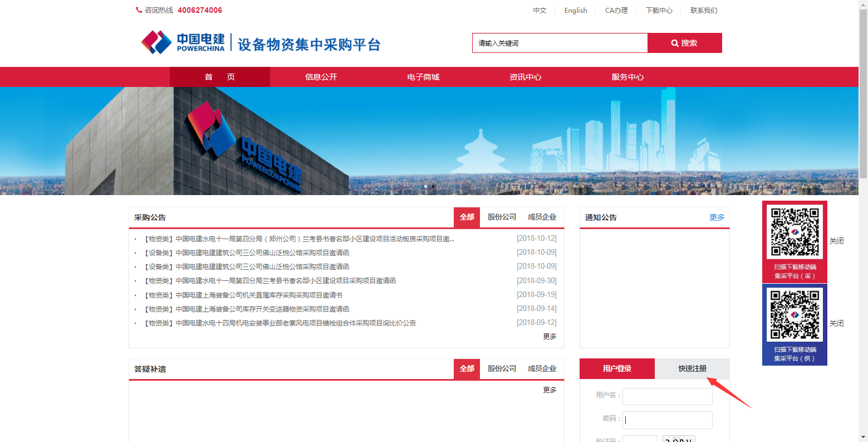Open the CA办理 link
The width and height of the screenshot is (868, 442).
pyautogui.click(x=616, y=11)
